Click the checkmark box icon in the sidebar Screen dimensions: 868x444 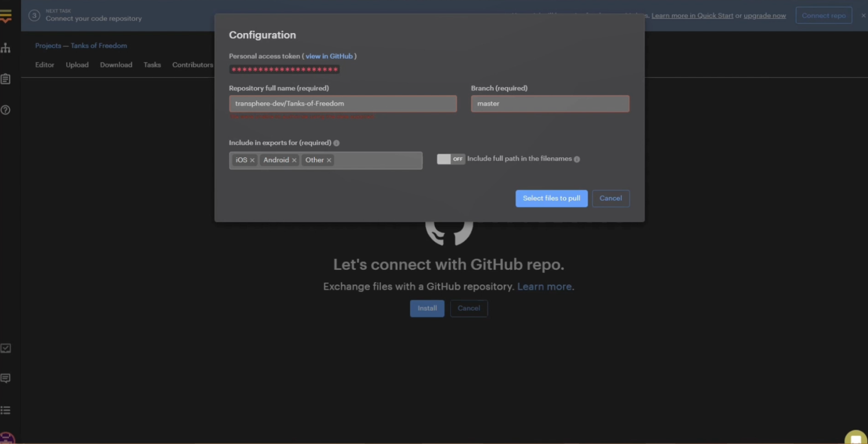6,348
